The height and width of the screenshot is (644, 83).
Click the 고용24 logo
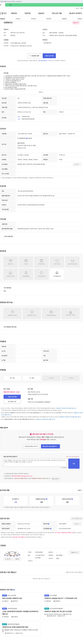click(3, 13)
